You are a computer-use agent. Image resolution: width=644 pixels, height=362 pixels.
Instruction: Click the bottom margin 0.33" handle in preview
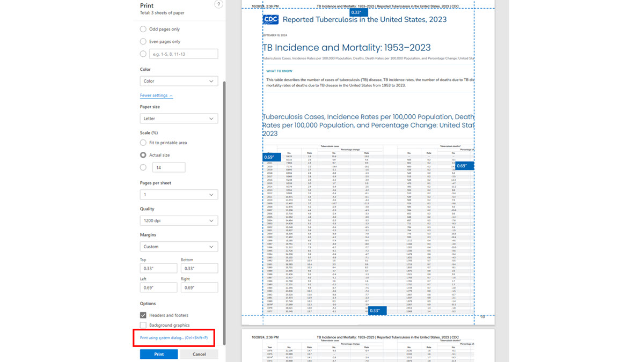pyautogui.click(x=377, y=311)
